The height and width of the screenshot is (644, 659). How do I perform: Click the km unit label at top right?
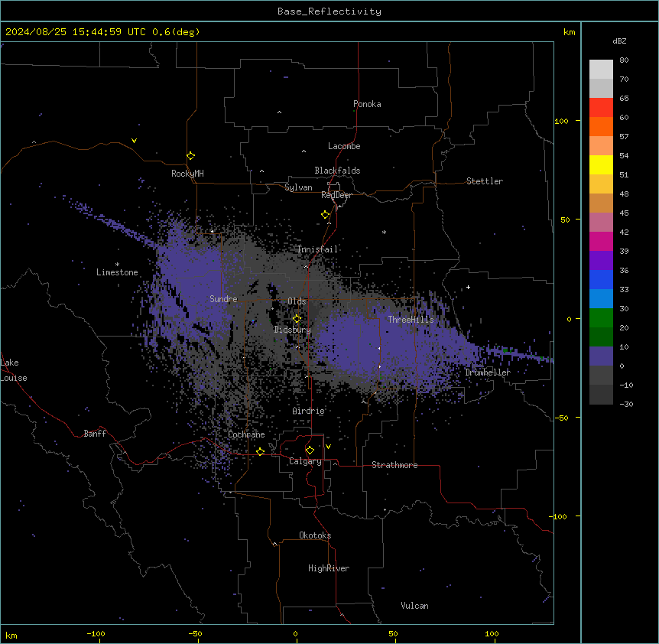(569, 32)
